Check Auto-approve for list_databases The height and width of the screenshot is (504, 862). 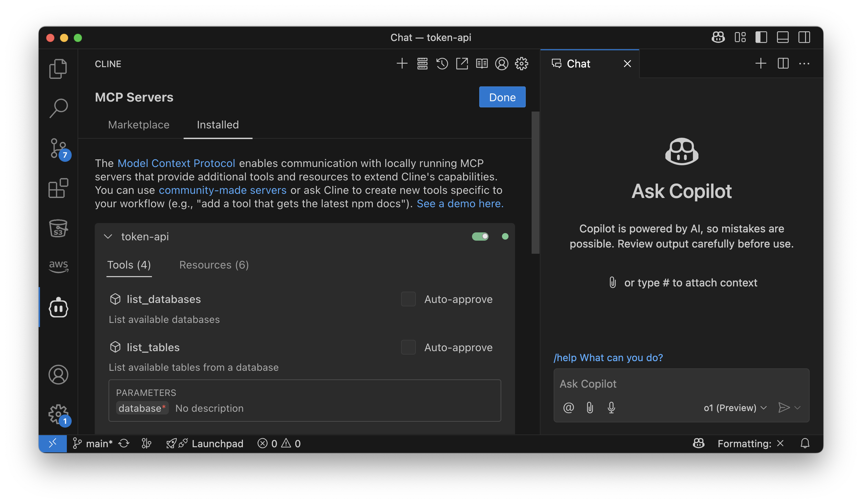[x=408, y=299]
